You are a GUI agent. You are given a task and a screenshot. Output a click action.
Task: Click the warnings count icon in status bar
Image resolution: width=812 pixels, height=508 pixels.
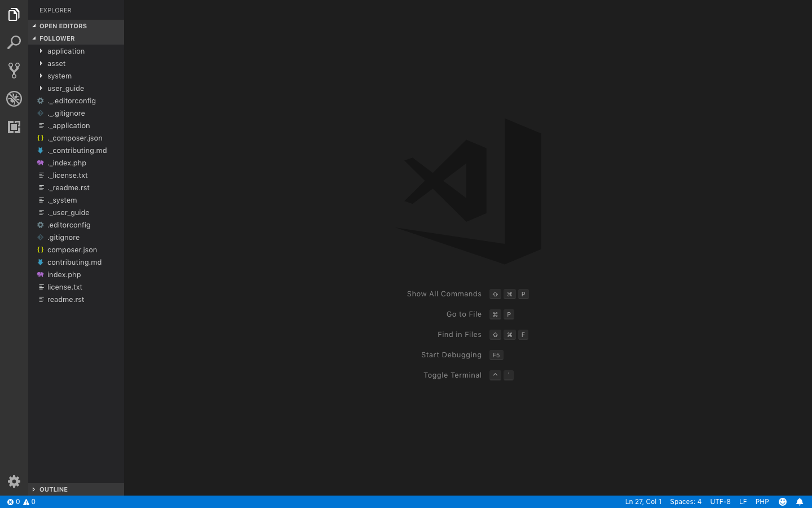click(26, 502)
